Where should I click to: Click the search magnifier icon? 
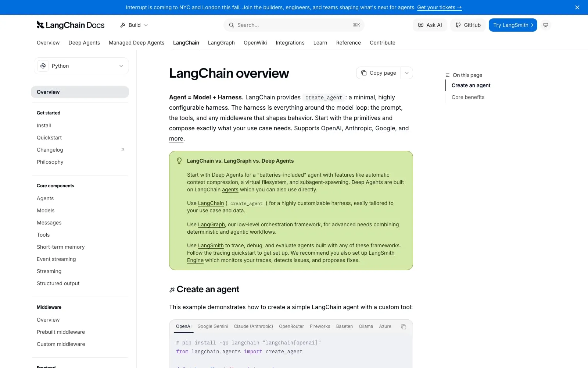[x=232, y=25]
